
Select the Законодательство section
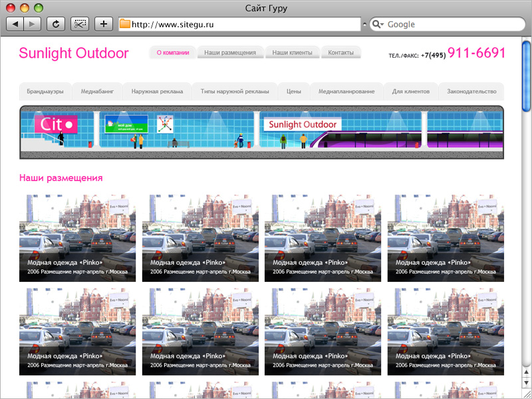coord(471,91)
